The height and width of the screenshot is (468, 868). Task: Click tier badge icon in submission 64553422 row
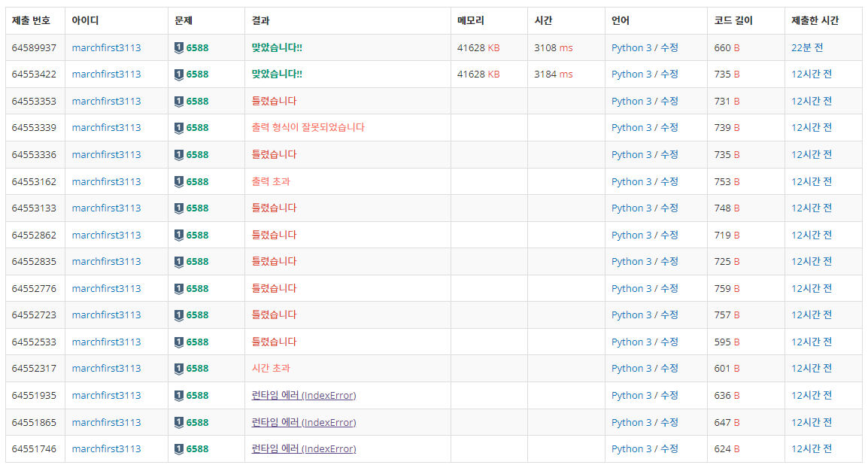pyautogui.click(x=179, y=74)
